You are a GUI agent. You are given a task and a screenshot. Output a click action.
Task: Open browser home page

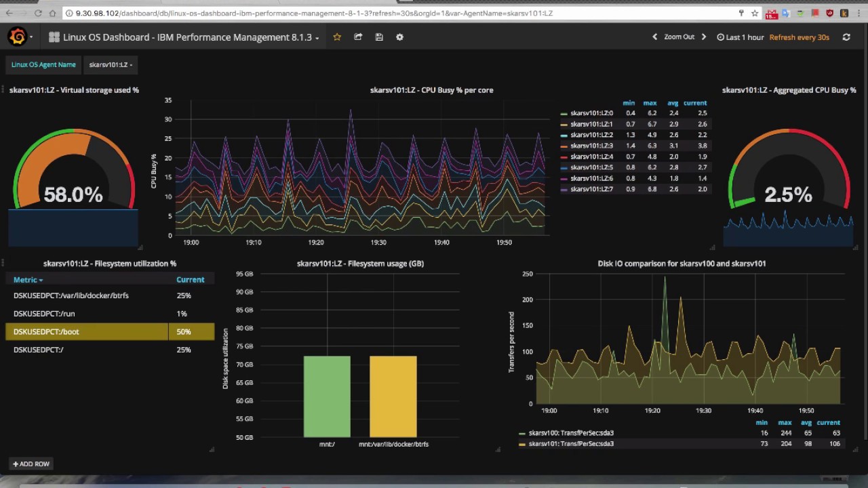53,13
